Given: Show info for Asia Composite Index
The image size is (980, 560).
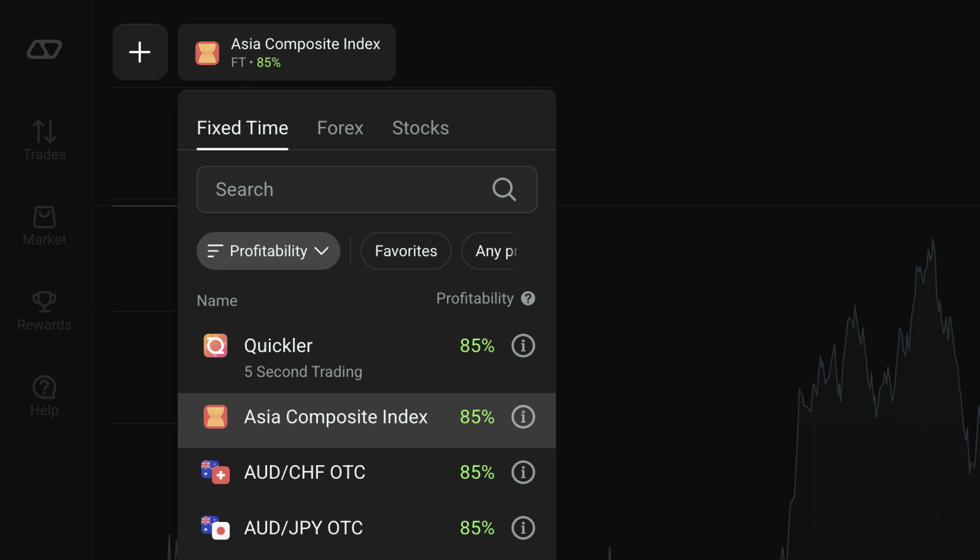Looking at the screenshot, I should pyautogui.click(x=523, y=417).
